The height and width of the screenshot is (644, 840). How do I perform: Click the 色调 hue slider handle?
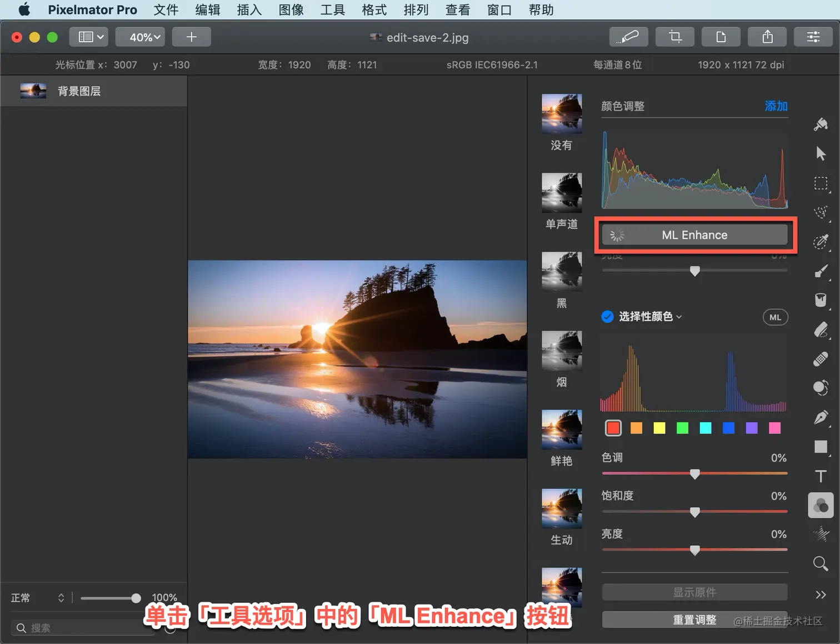[695, 474]
